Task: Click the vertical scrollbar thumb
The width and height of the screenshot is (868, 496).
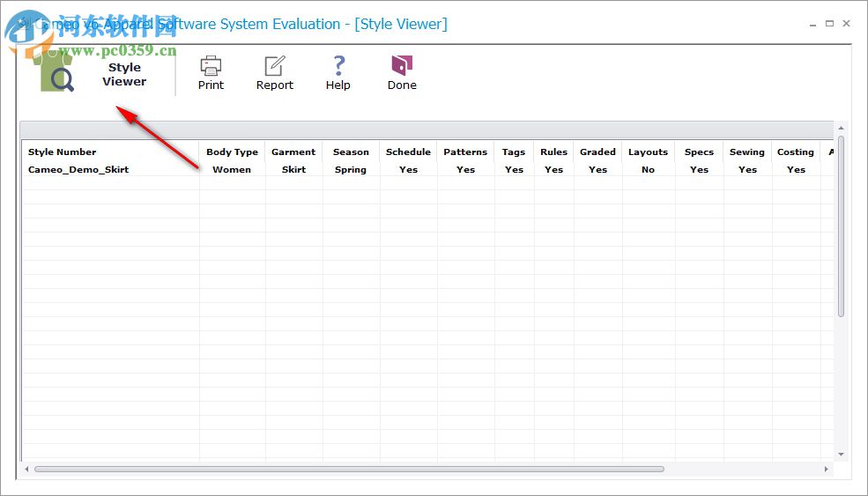Action: coord(841,226)
